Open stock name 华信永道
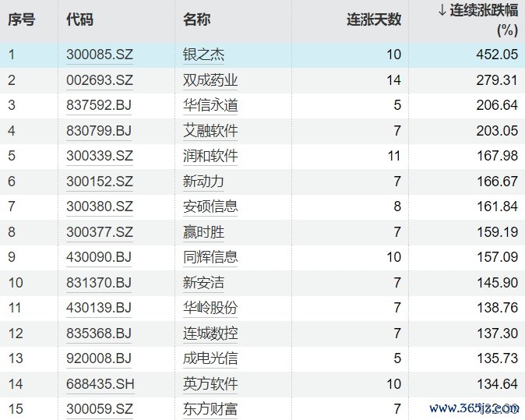The width and height of the screenshot is (525, 420). [210, 105]
